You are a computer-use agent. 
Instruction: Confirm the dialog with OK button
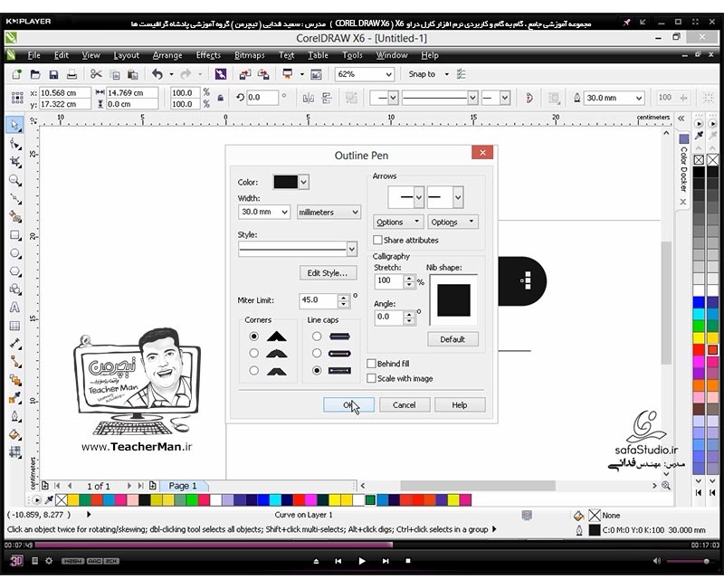click(x=348, y=404)
